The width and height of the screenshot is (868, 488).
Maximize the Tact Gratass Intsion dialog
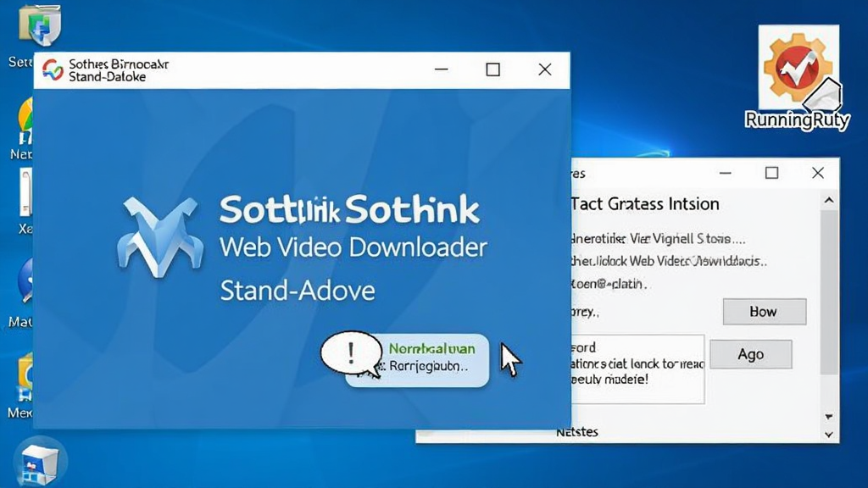pyautogui.click(x=771, y=173)
